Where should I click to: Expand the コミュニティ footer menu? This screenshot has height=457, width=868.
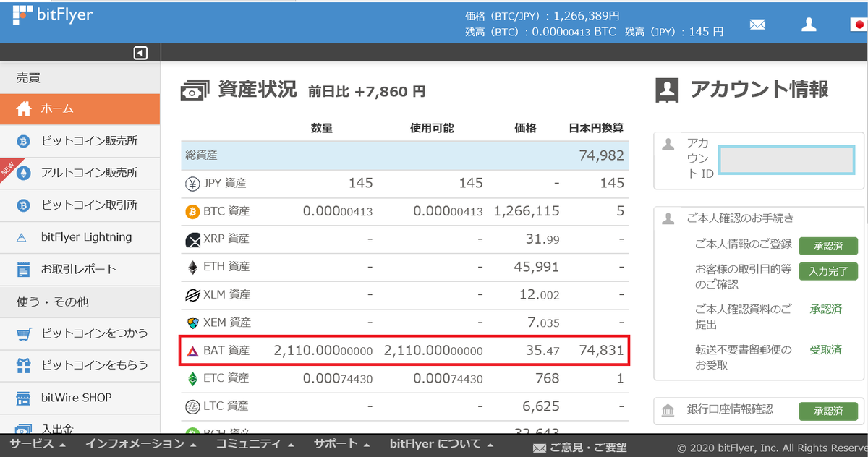click(255, 444)
